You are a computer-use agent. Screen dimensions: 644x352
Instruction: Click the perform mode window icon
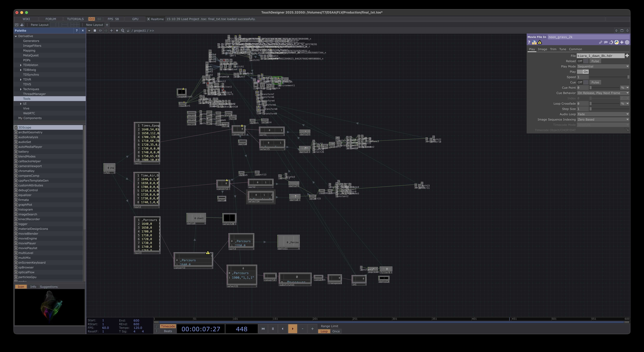click(17, 25)
